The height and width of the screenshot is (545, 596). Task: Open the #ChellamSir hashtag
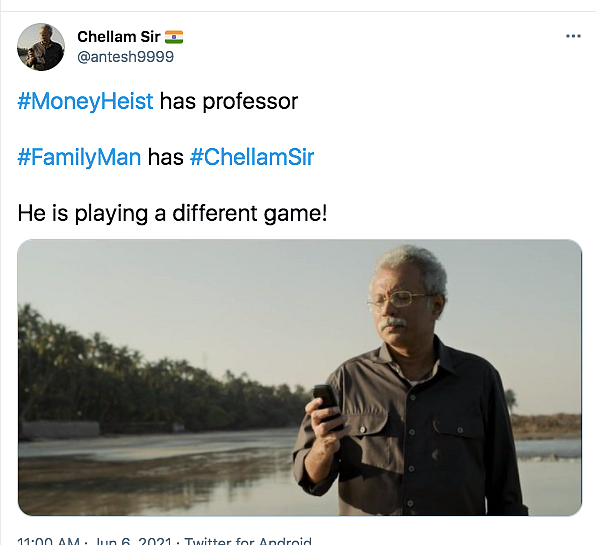(x=252, y=157)
